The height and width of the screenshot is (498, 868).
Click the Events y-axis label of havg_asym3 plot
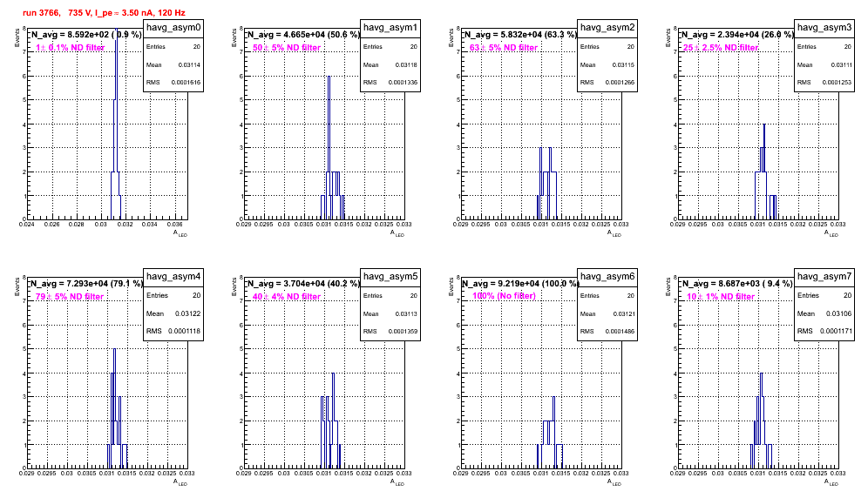click(668, 39)
